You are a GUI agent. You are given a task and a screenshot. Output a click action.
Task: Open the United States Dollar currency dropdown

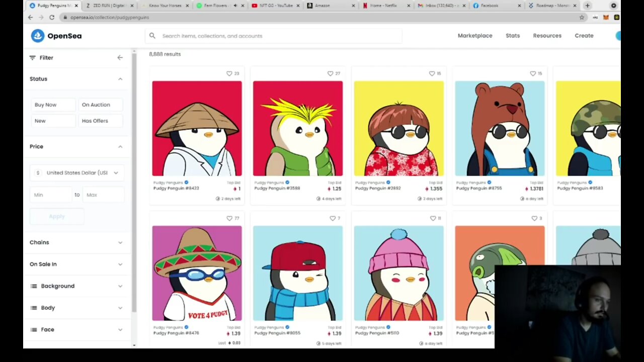[76, 172]
